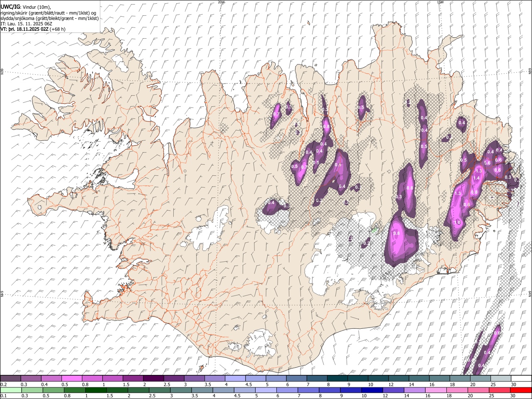Click the 'IT: Lau. 15. 11. 2025 06Z' line
532x399 pixels.
(x=26, y=24)
